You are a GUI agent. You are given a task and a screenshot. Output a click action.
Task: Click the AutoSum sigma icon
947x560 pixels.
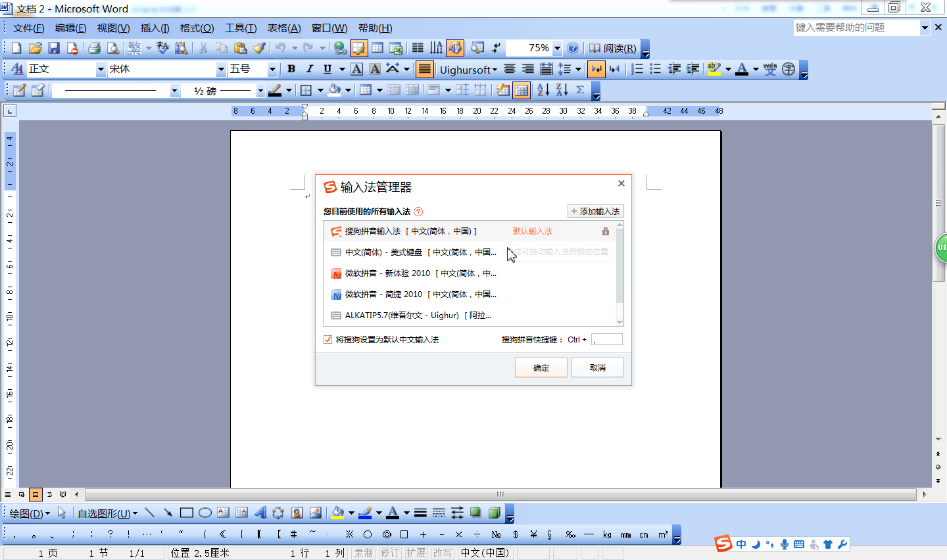tap(580, 90)
